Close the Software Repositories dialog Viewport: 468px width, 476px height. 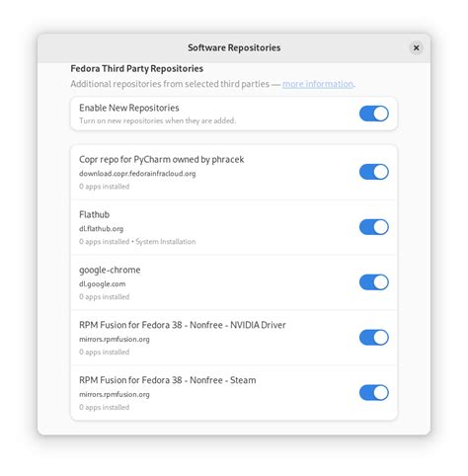point(416,48)
